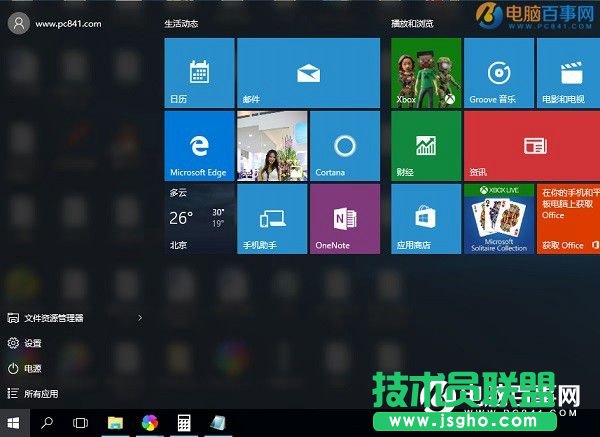
Task: Open the 获取 Office tile
Action: (568, 219)
